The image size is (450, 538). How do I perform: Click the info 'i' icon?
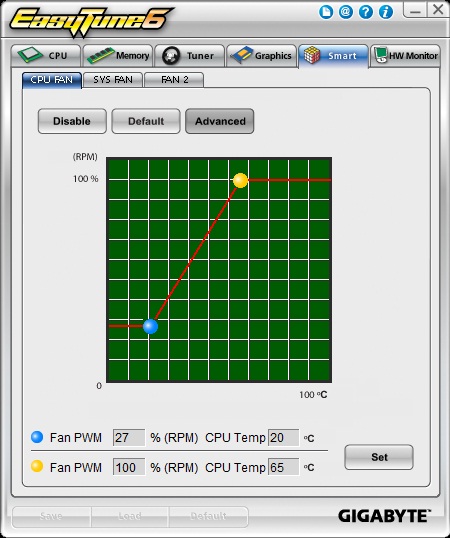click(386, 12)
